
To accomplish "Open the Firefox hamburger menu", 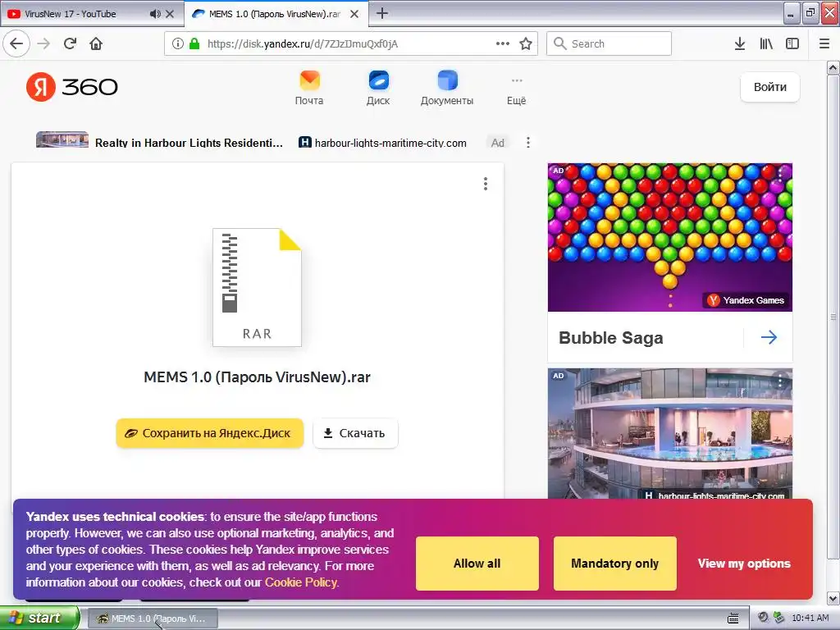I will [824, 44].
